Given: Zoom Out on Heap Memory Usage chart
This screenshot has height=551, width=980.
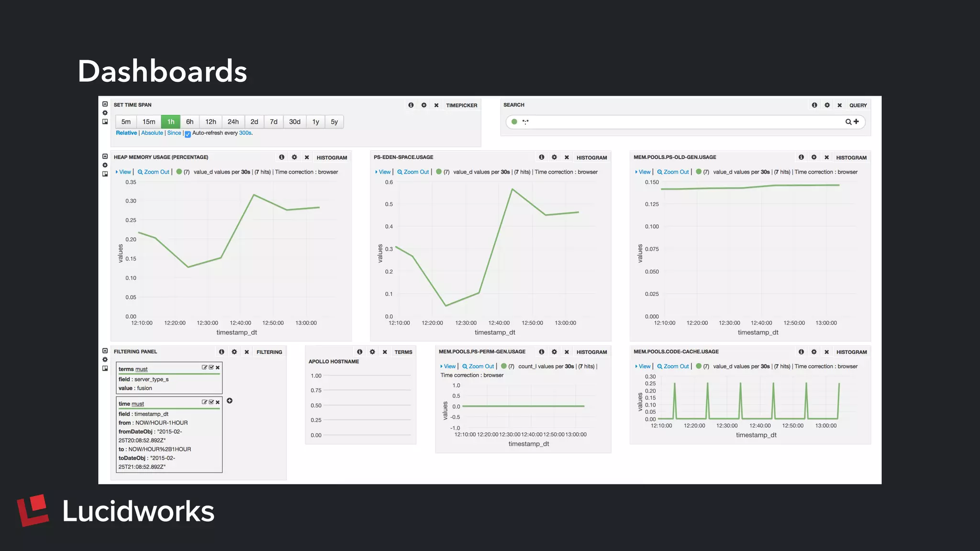Looking at the screenshot, I should pyautogui.click(x=154, y=172).
